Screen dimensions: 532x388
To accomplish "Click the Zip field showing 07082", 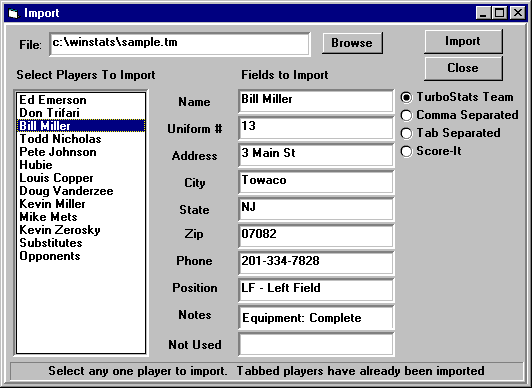I will [x=316, y=236].
